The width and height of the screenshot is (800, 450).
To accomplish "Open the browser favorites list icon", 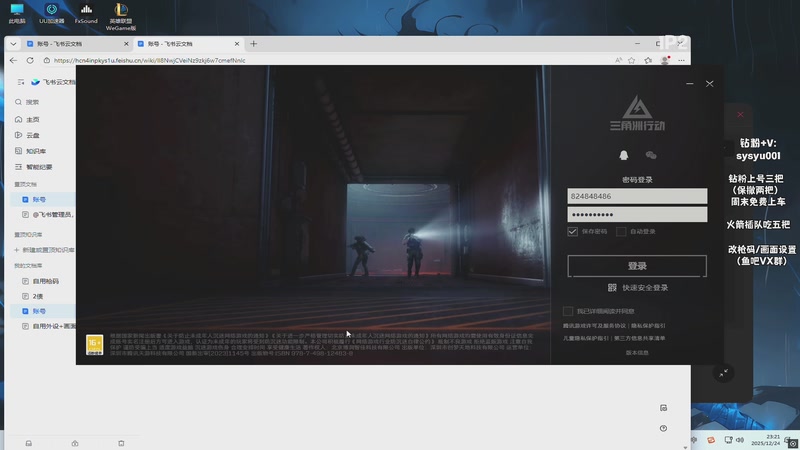I will (x=648, y=60).
